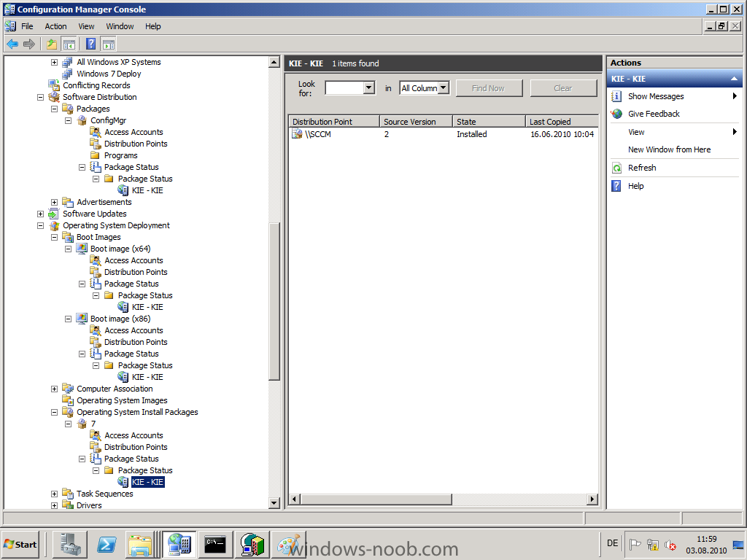Image resolution: width=747 pixels, height=560 pixels.
Task: Sort by Distribution Point column header
Action: pos(334,122)
